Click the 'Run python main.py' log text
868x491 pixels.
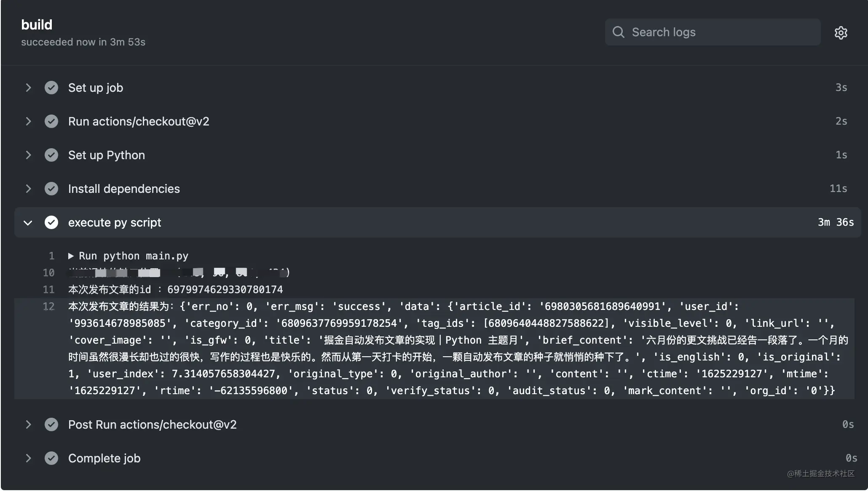point(134,256)
